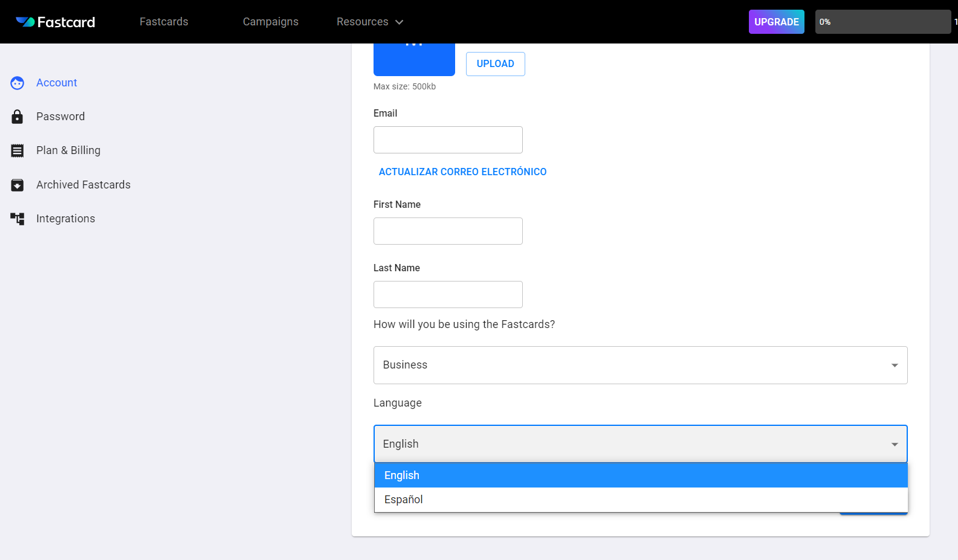Open the Business usage dropdown
Image resolution: width=958 pixels, height=560 pixels.
[x=641, y=365]
